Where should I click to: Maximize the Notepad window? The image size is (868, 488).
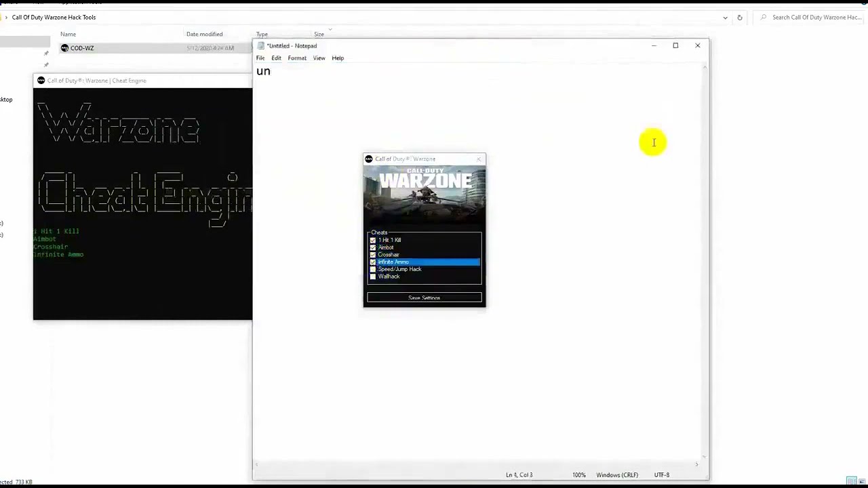tap(675, 45)
